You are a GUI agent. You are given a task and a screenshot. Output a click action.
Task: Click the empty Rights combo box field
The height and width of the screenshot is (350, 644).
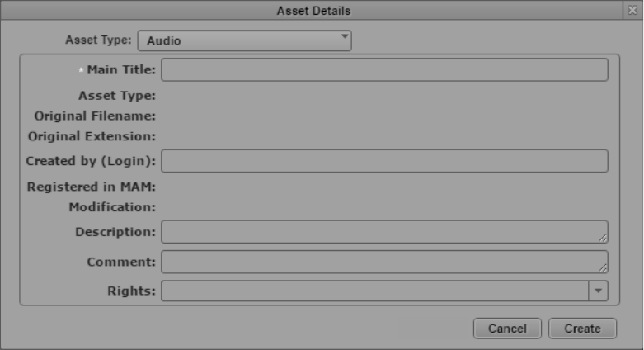(374, 291)
